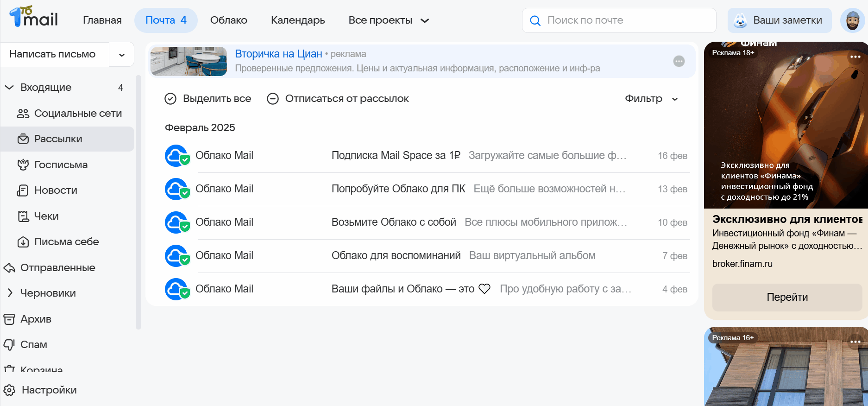Click the sidebar scrollbar

(138, 202)
